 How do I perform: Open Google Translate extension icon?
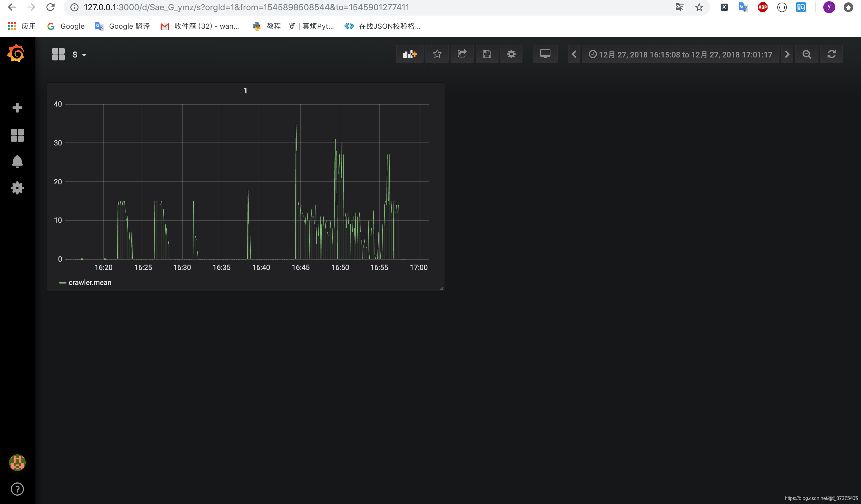tap(743, 7)
